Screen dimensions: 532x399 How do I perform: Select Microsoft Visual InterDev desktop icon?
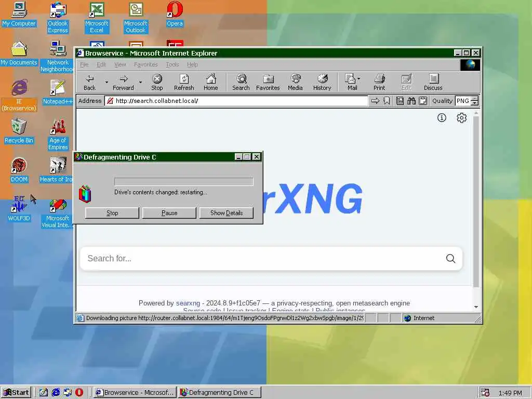(x=57, y=212)
